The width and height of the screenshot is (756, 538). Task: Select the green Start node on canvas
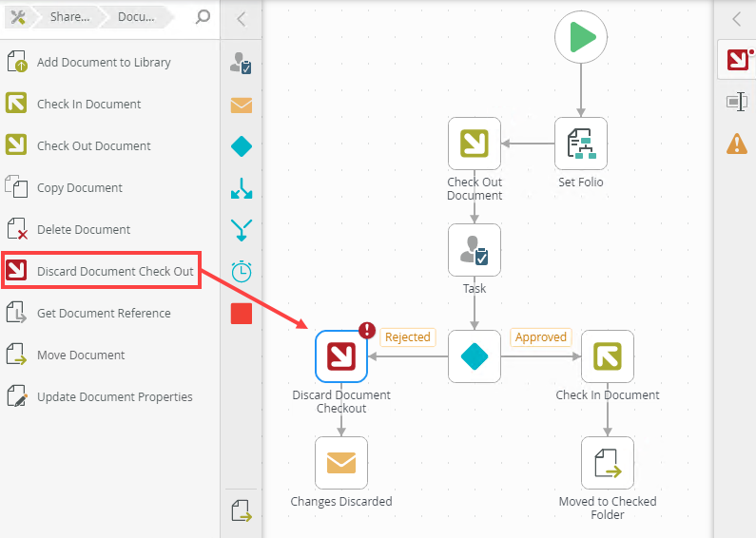click(580, 37)
